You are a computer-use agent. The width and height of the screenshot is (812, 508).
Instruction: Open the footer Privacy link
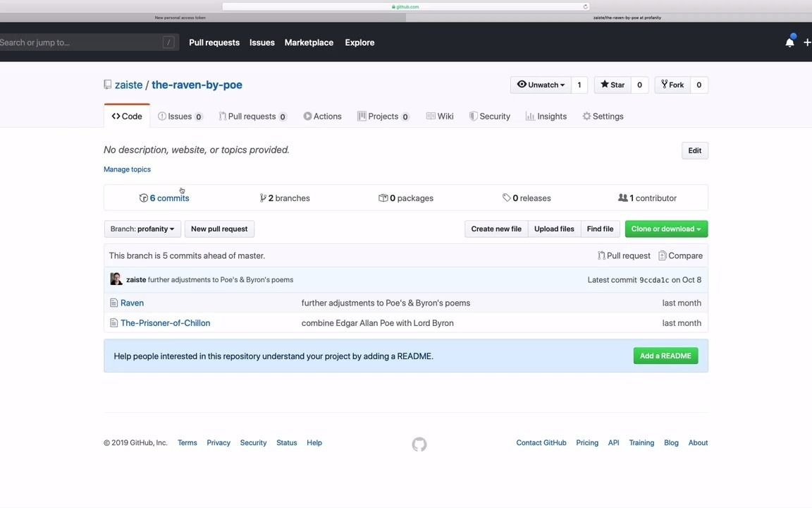tap(219, 442)
